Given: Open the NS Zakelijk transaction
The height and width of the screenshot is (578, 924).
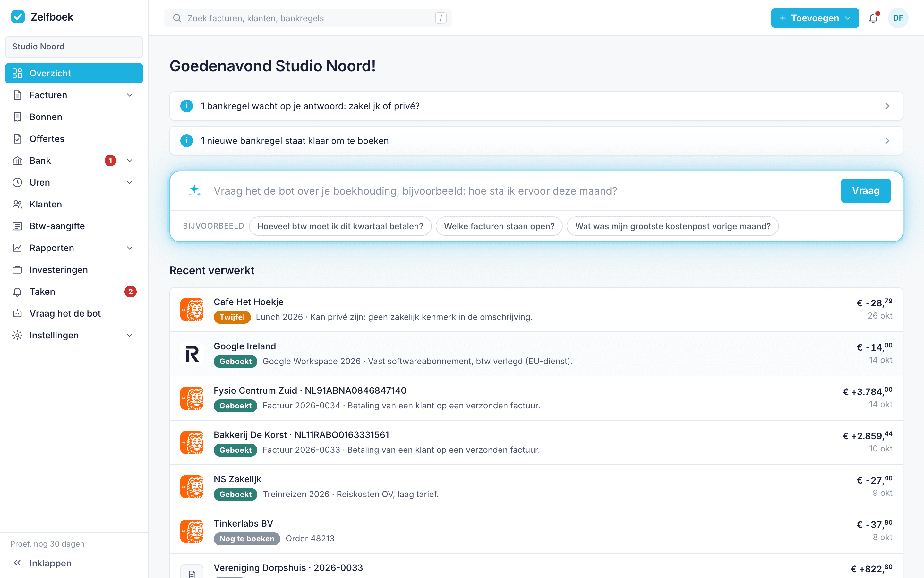Looking at the screenshot, I should (x=536, y=487).
